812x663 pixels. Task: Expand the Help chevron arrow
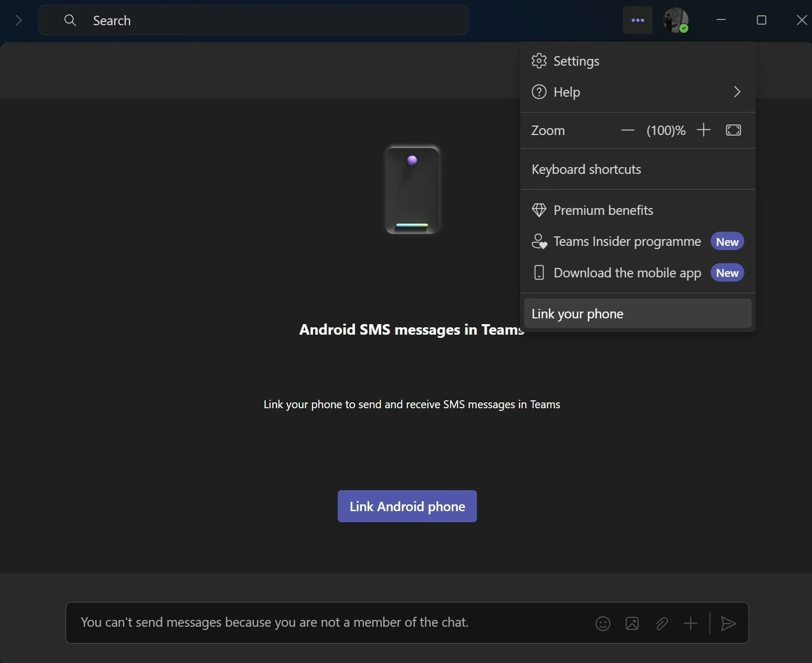click(737, 92)
